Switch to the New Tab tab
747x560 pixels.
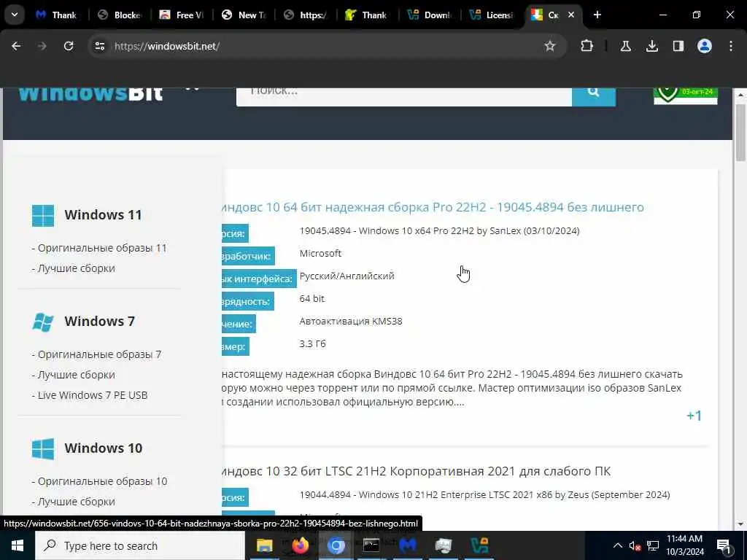[x=244, y=15]
